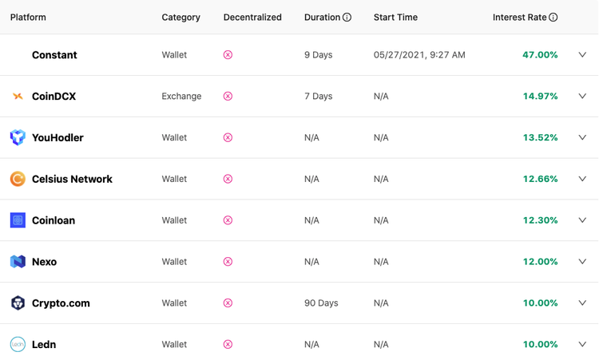Expand the Celsius Network row chevron

pyautogui.click(x=582, y=178)
